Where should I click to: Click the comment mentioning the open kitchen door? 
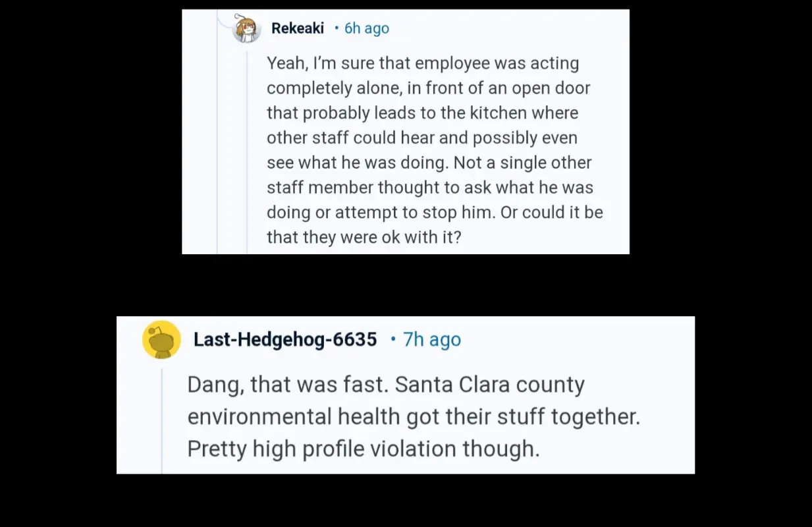point(428,150)
